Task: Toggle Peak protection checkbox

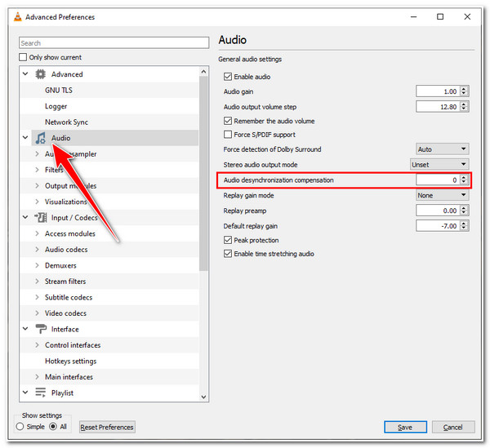Action: (x=228, y=240)
